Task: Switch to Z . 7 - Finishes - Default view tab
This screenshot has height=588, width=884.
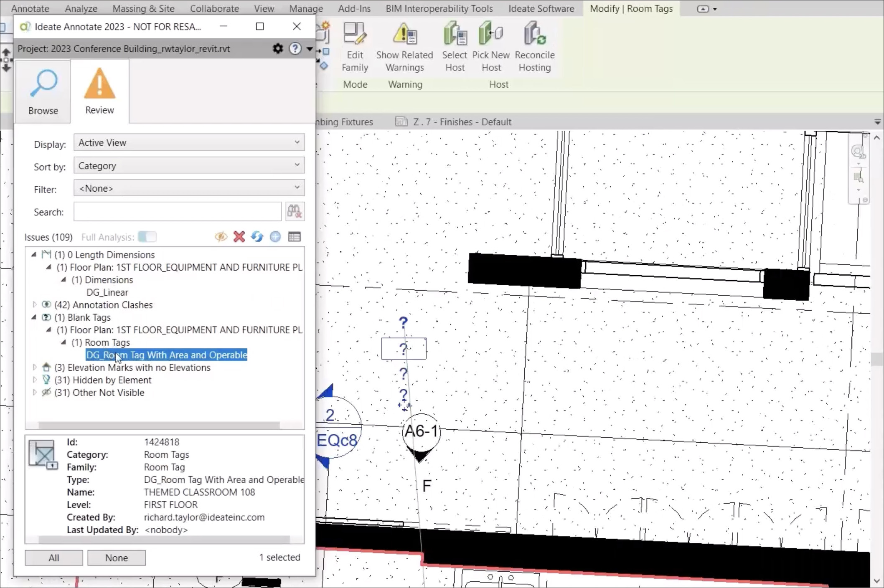Action: click(454, 122)
